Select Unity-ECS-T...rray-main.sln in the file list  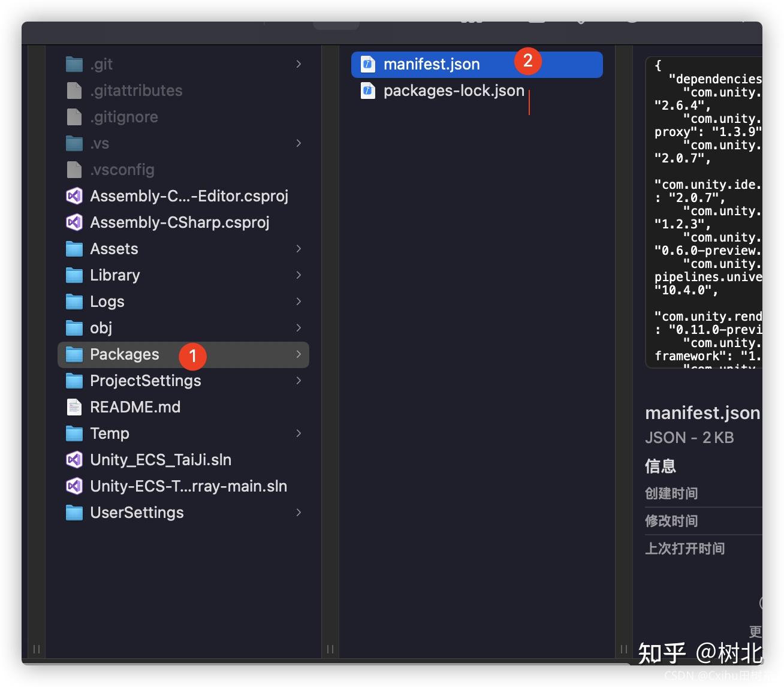point(189,486)
